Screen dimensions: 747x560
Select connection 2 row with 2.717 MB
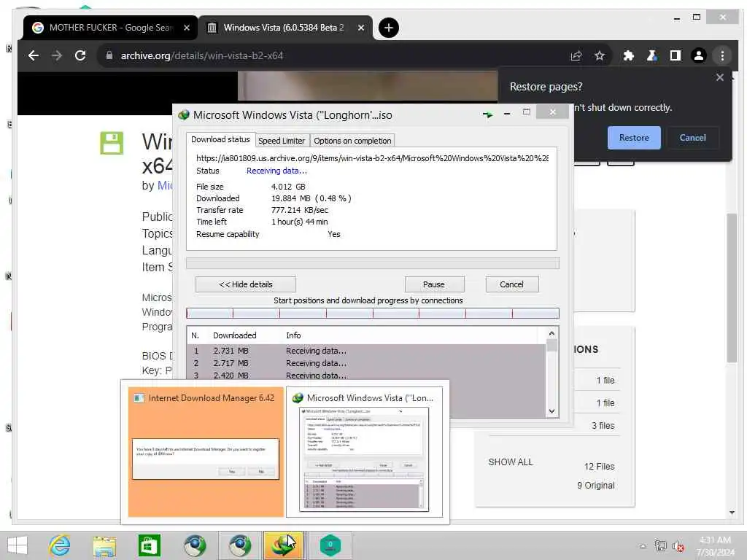coord(366,363)
